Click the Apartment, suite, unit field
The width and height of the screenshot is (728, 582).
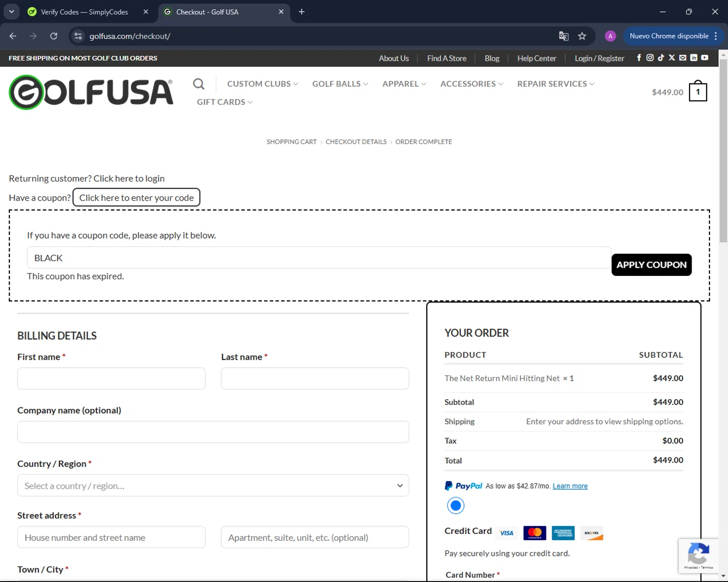tap(314, 537)
